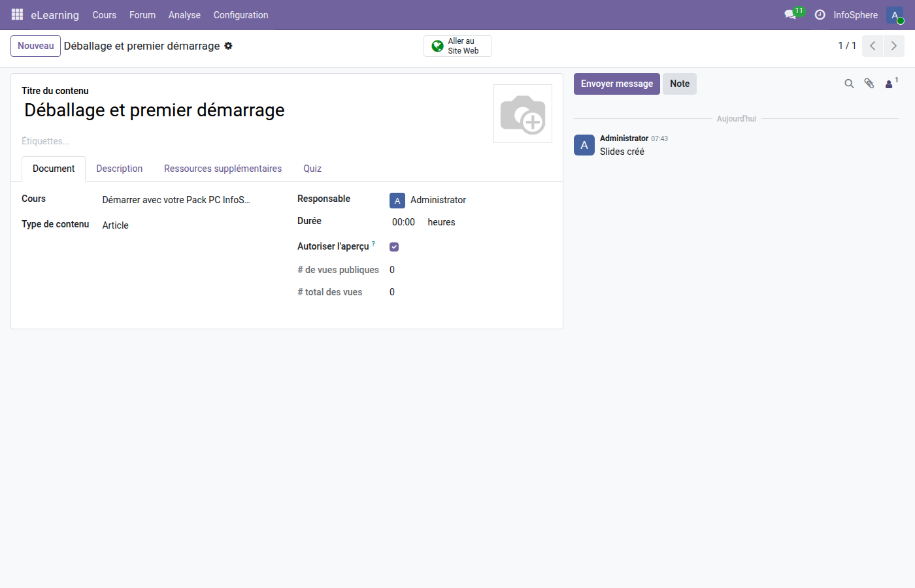Switch to the Quiz tab

[x=312, y=169]
